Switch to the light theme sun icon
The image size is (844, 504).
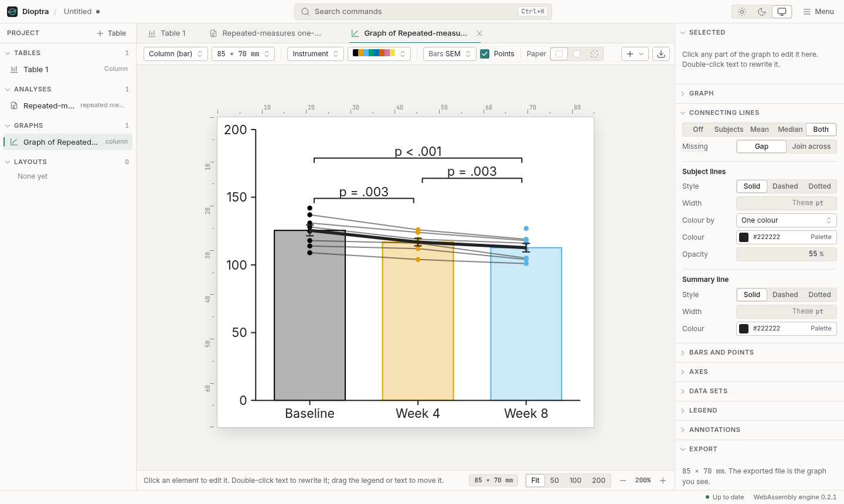(x=742, y=12)
